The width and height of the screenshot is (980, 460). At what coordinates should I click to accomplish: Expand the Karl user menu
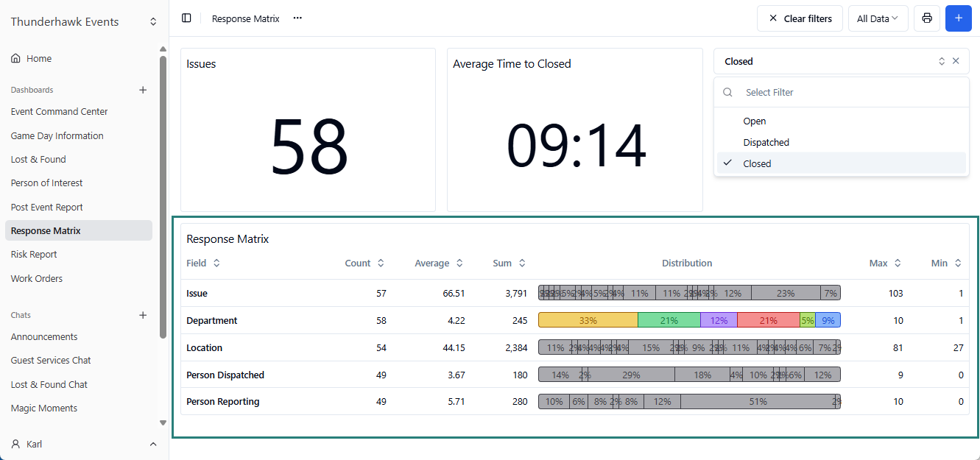tap(153, 444)
